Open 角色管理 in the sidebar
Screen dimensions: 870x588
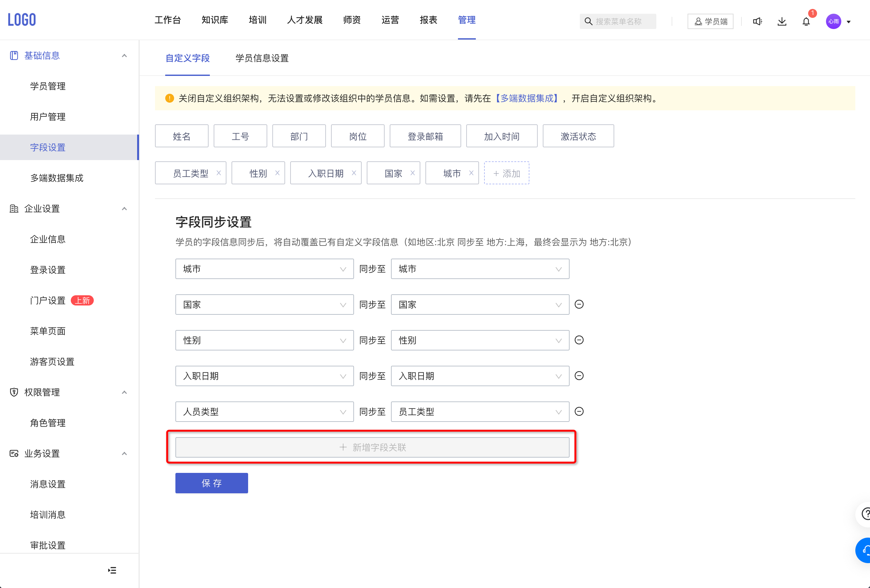(48, 423)
